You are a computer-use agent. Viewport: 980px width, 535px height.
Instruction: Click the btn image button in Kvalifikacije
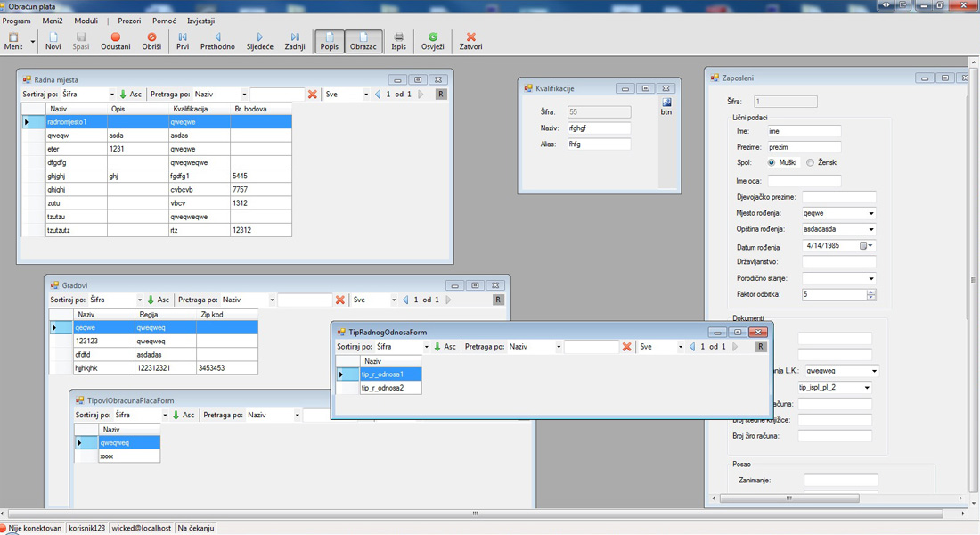point(667,106)
